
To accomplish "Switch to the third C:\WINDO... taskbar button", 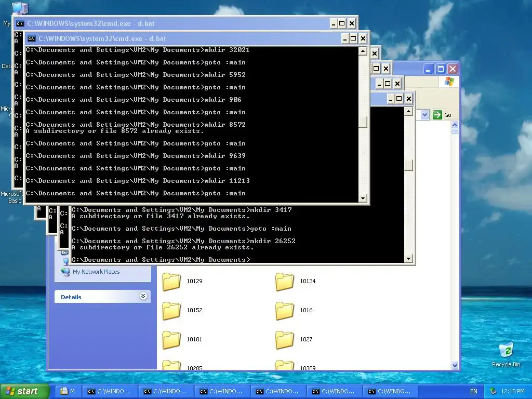I will pos(222,391).
